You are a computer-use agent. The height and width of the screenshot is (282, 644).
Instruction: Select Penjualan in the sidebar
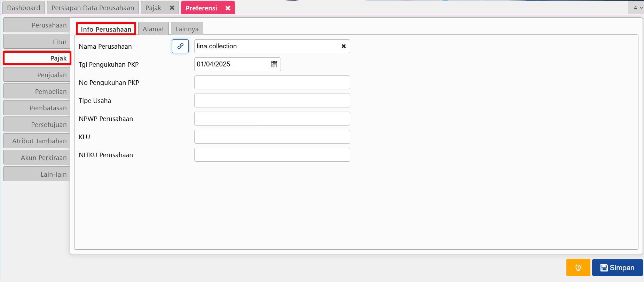click(x=37, y=75)
